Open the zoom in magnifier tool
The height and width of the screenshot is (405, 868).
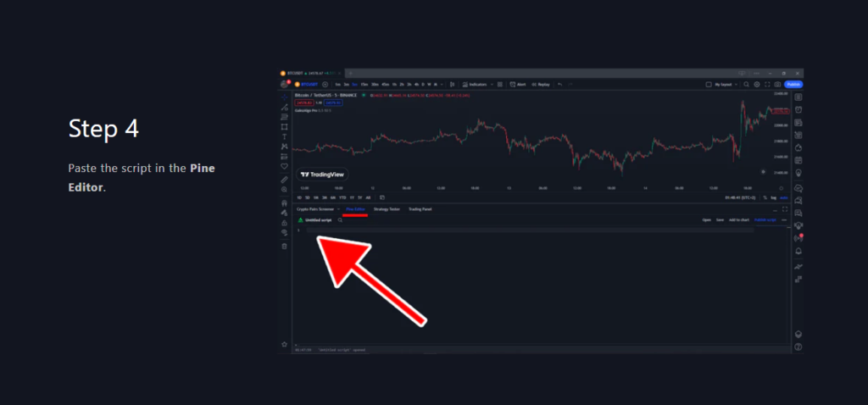pos(285,190)
